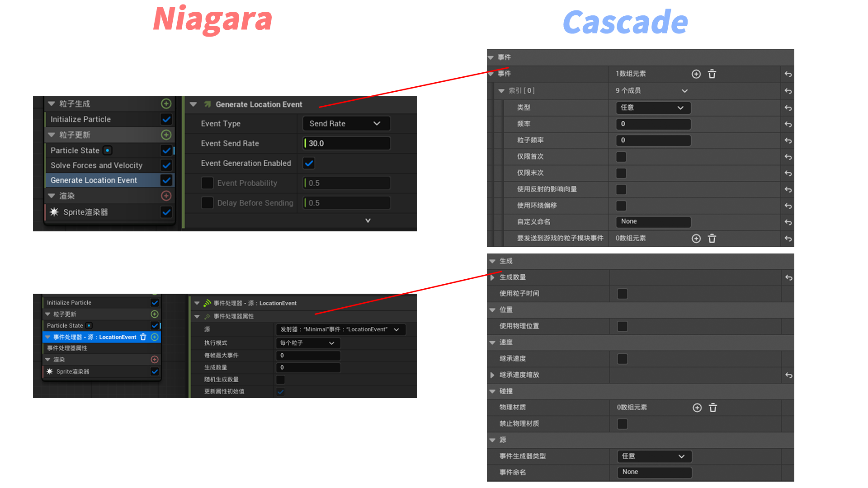This screenshot has width=868, height=488.
Task: Toggle the Event Generation Enabled checkbox
Action: (x=309, y=163)
